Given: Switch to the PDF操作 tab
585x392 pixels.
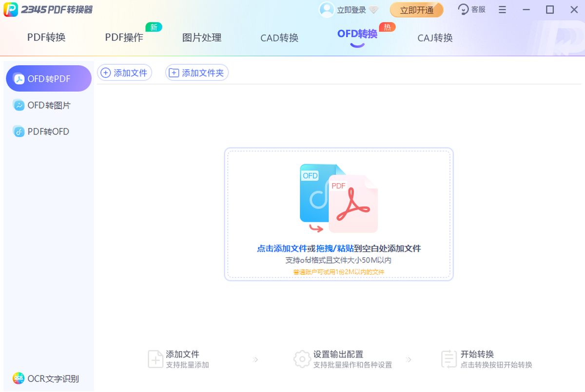Looking at the screenshot, I should [124, 37].
